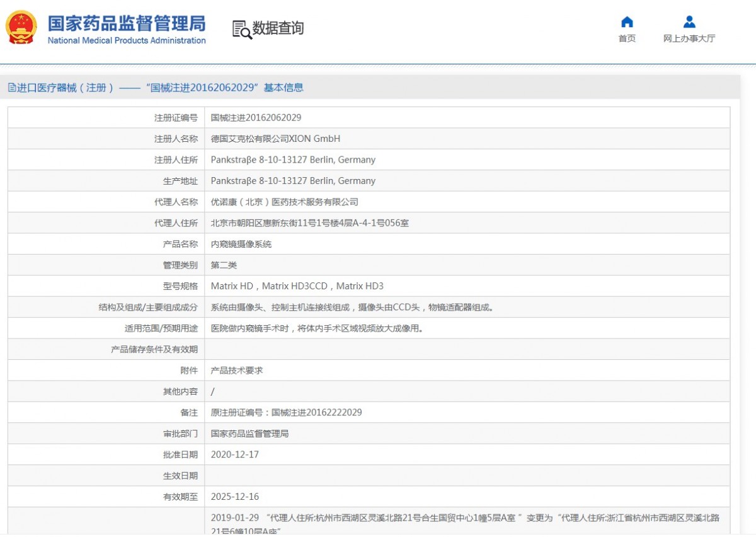This screenshot has height=537, width=756.
Task: Select 原注册证编号 remark value
Action: pyautogui.click(x=286, y=413)
